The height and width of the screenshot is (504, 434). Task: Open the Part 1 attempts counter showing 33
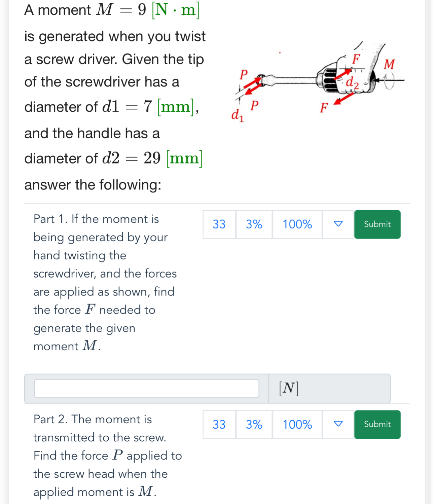coord(219,224)
